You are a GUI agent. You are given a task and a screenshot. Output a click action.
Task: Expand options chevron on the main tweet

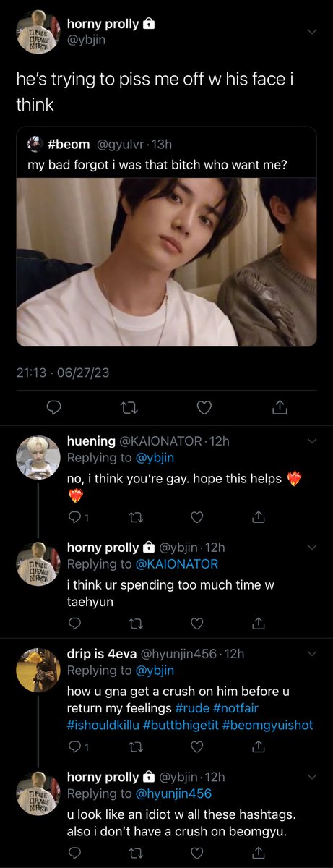click(312, 32)
